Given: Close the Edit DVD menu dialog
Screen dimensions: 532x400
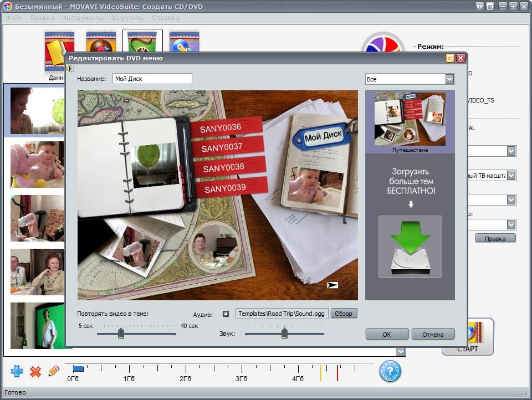Looking at the screenshot, I should pyautogui.click(x=461, y=58).
